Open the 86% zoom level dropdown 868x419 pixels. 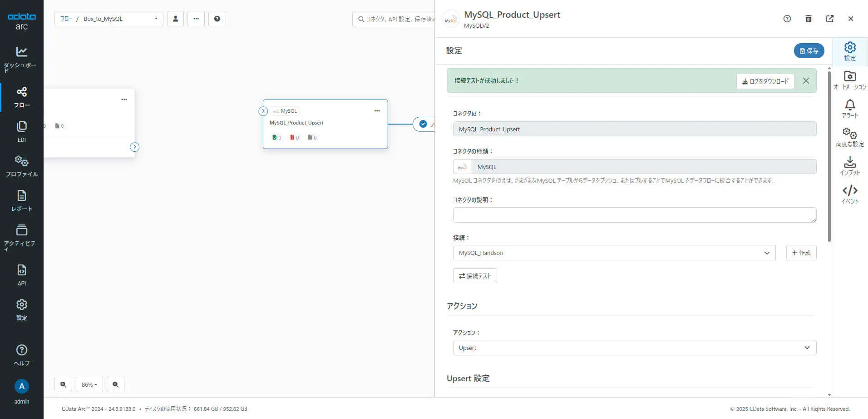coord(89,384)
